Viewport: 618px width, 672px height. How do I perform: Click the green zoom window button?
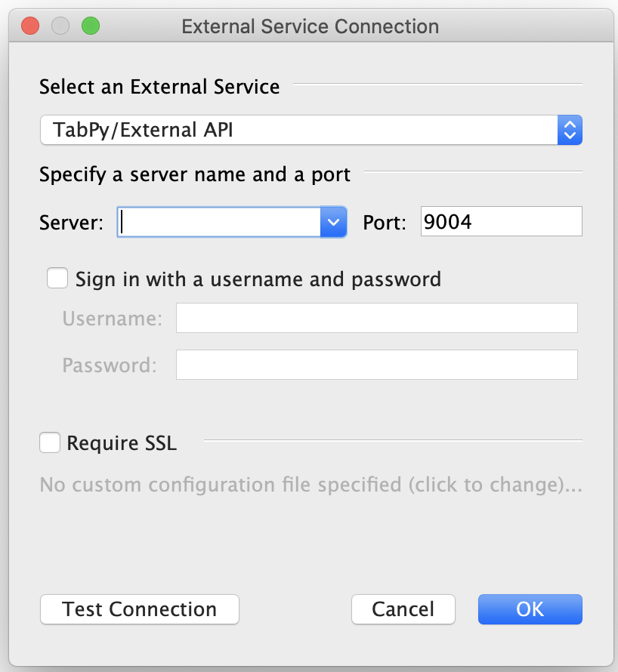click(x=91, y=26)
